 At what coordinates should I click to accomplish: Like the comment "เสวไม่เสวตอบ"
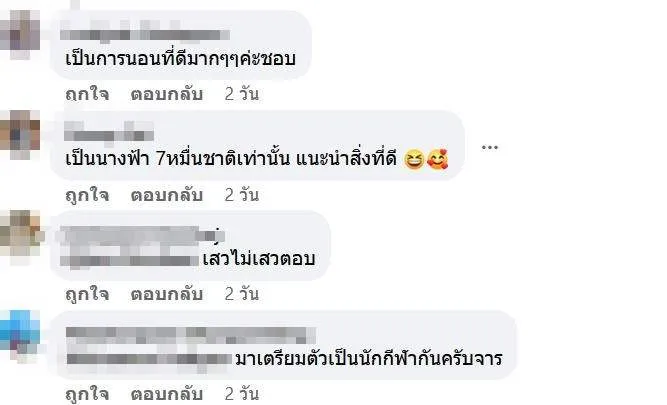point(87,294)
